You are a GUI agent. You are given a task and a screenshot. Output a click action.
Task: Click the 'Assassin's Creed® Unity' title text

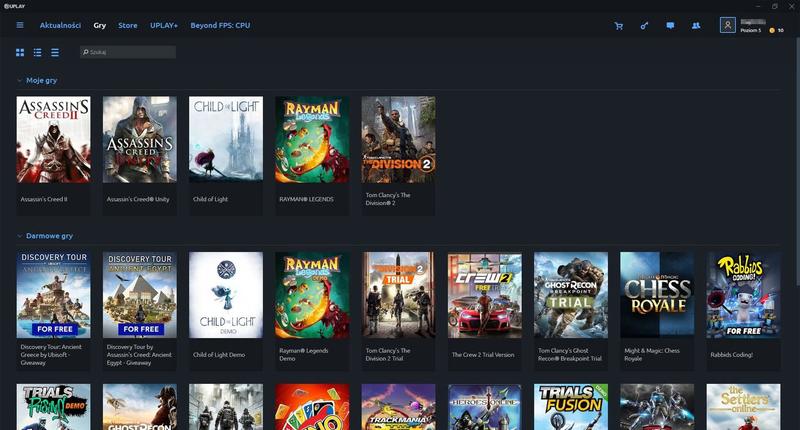[138, 199]
